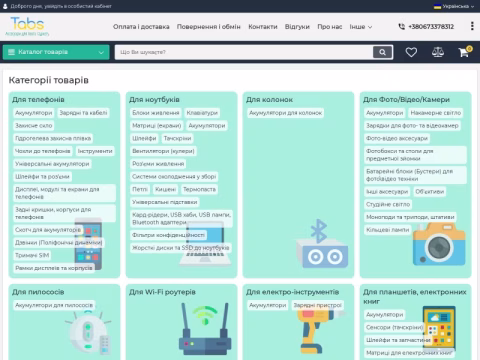Image resolution: width=480 pixels, height=360 pixels.
Task: Select Монополи та триподи, штативи tag
Action: click(x=410, y=217)
